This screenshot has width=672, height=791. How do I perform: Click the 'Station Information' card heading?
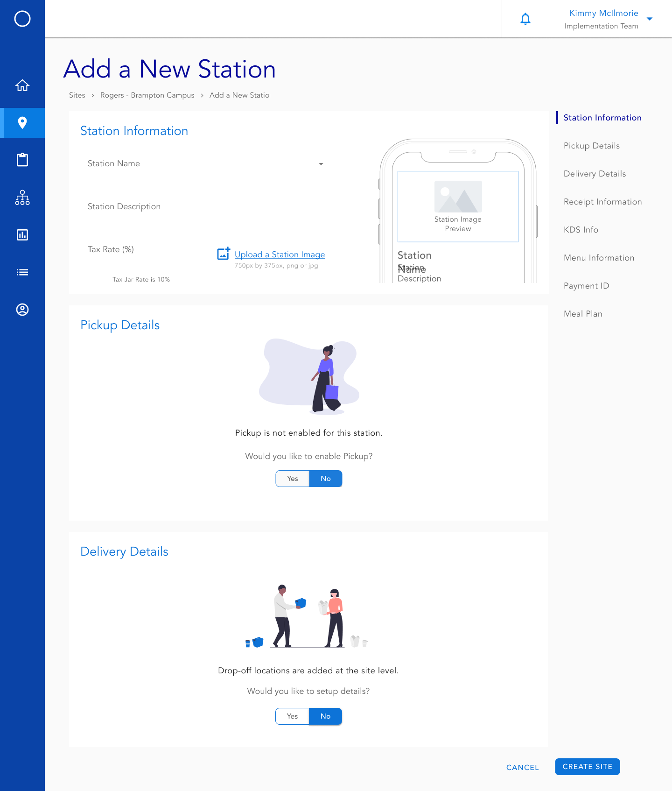(x=134, y=131)
